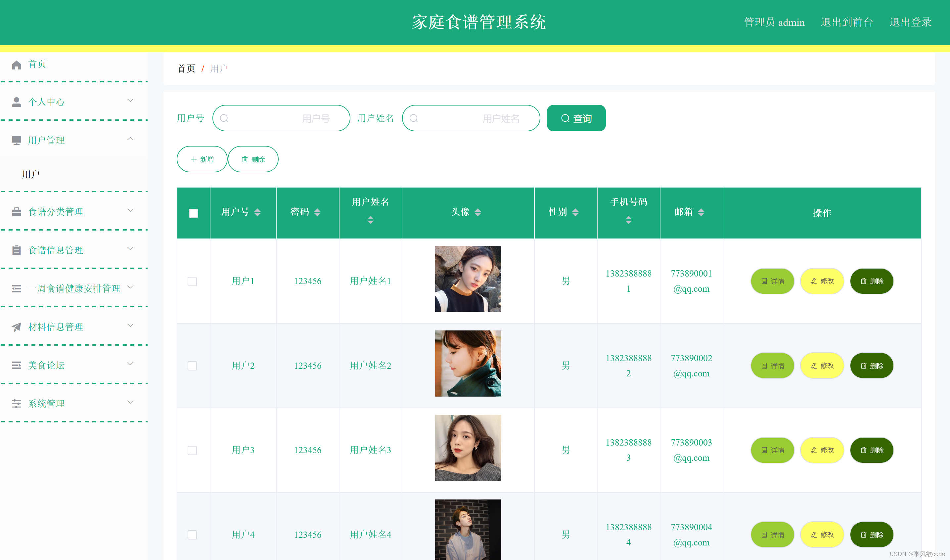The image size is (950, 560).
Task: Sort by 用户号 using the sort arrows
Action: pyautogui.click(x=257, y=212)
